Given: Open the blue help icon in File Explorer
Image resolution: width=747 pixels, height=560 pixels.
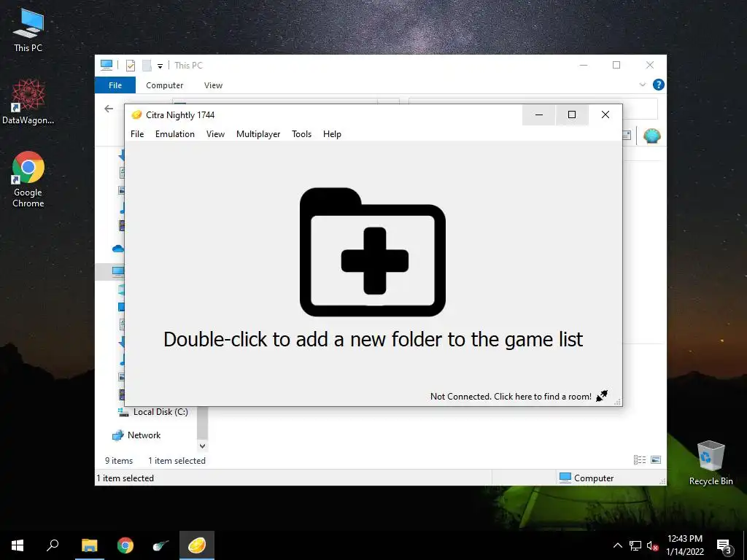Looking at the screenshot, I should pos(659,85).
